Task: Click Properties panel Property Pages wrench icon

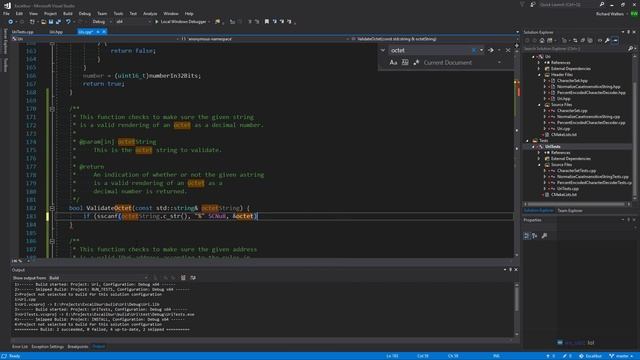Action: [544, 236]
